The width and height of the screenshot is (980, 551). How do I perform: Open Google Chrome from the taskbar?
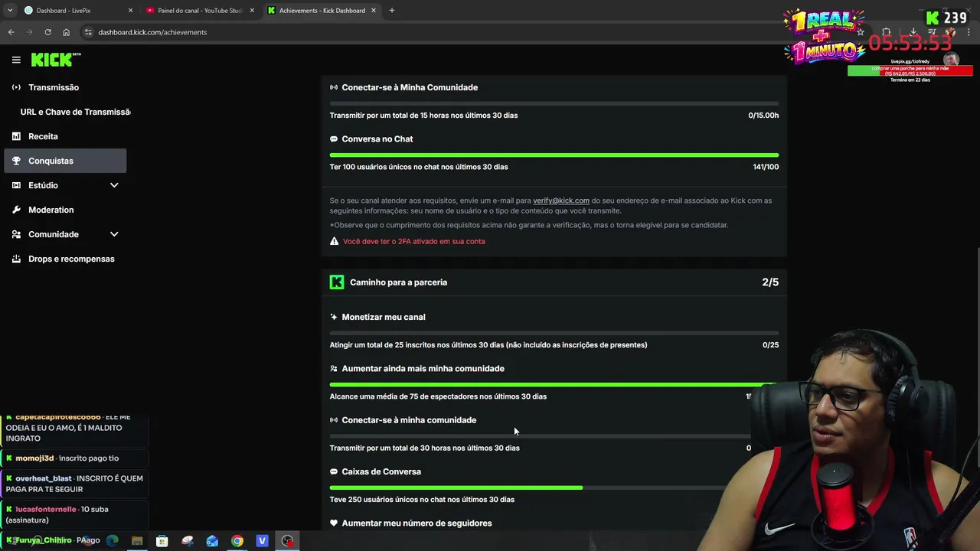pos(237,541)
